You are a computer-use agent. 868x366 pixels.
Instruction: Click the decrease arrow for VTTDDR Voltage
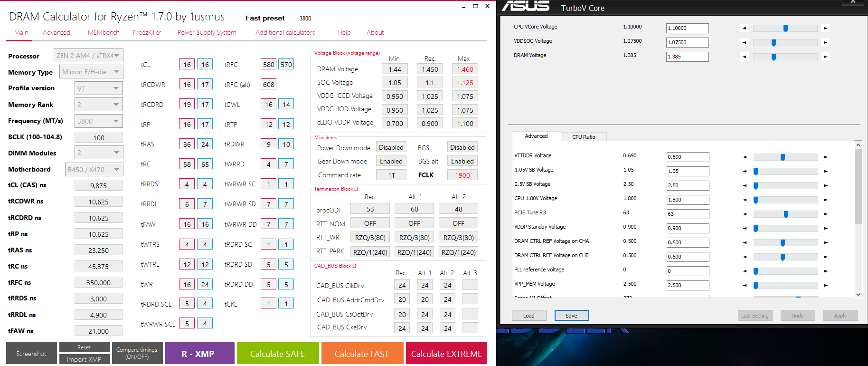[x=745, y=157]
